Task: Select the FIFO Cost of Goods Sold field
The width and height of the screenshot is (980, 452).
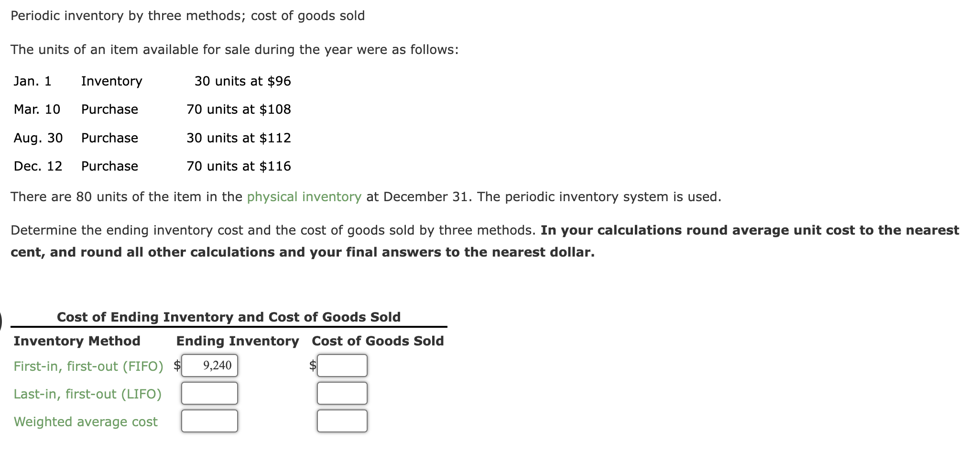Action: [342, 366]
